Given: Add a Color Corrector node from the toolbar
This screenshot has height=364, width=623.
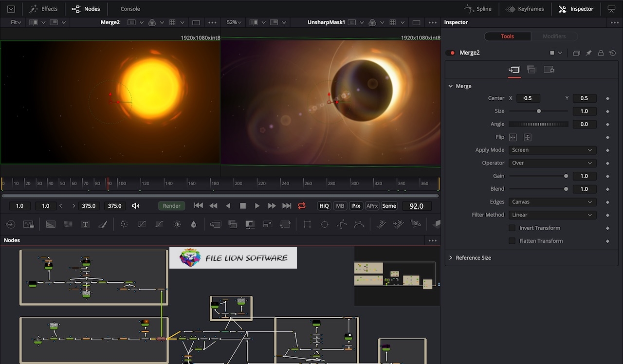Looking at the screenshot, I should click(x=124, y=224).
